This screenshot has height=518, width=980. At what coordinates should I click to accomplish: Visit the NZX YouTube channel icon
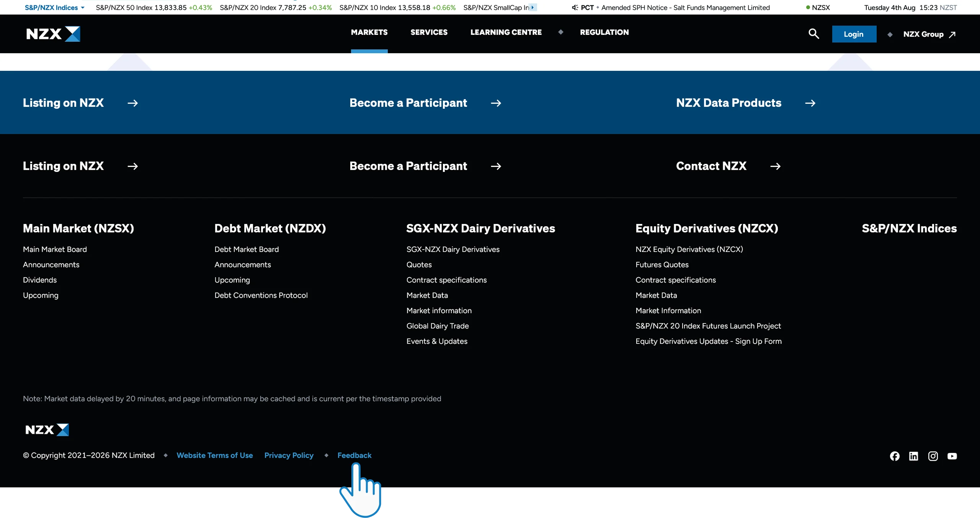click(x=952, y=456)
